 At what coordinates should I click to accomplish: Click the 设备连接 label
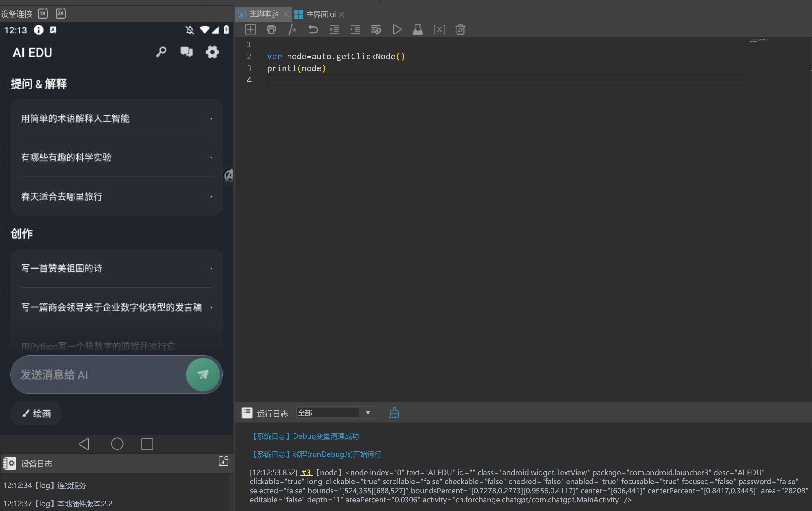click(x=16, y=14)
